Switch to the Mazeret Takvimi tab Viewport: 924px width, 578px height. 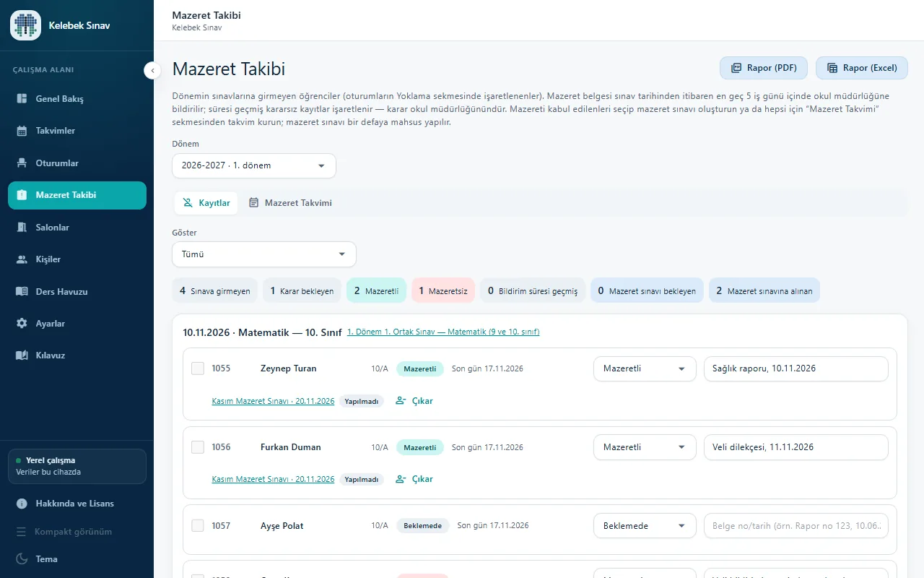(x=290, y=203)
